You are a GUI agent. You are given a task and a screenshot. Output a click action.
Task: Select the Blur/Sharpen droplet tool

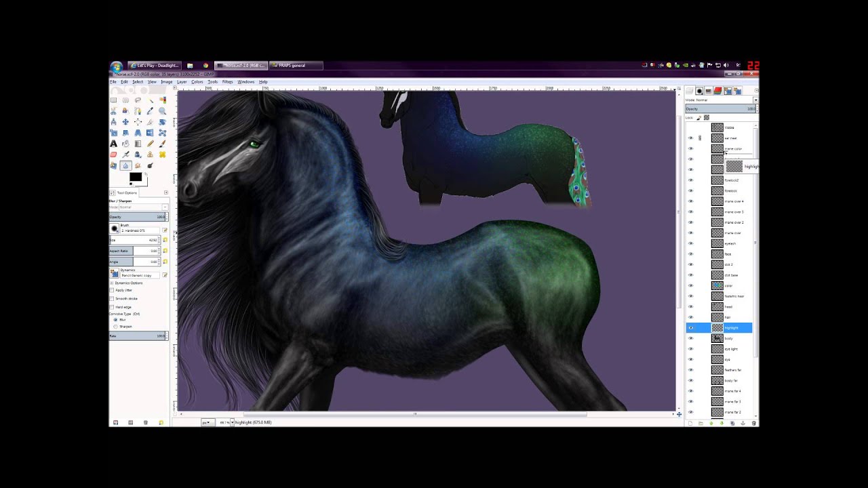point(125,165)
